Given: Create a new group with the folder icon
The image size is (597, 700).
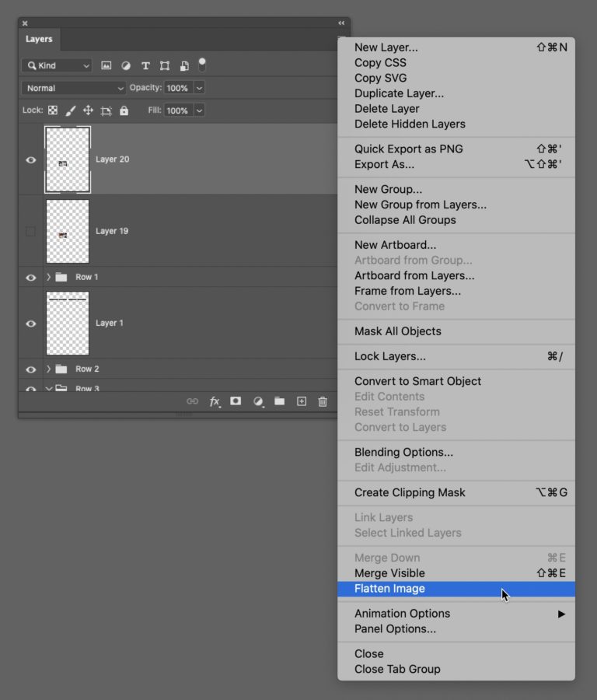Looking at the screenshot, I should click(279, 401).
